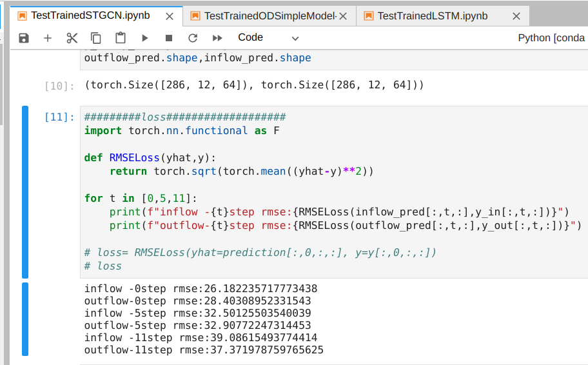588x365 pixels.
Task: Insert a new cell with plus icon
Action: tap(48, 38)
